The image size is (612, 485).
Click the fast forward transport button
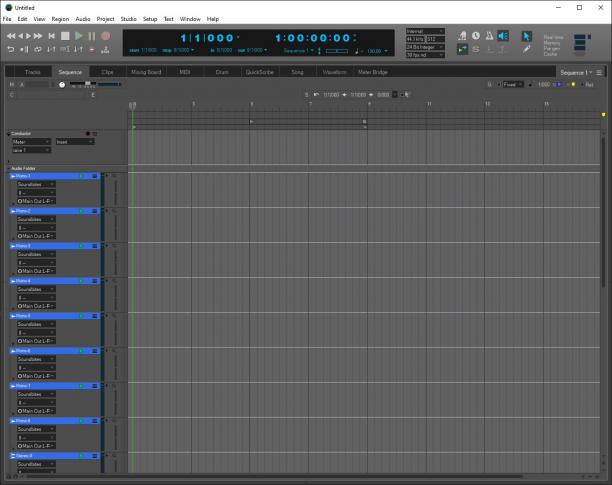[38, 36]
